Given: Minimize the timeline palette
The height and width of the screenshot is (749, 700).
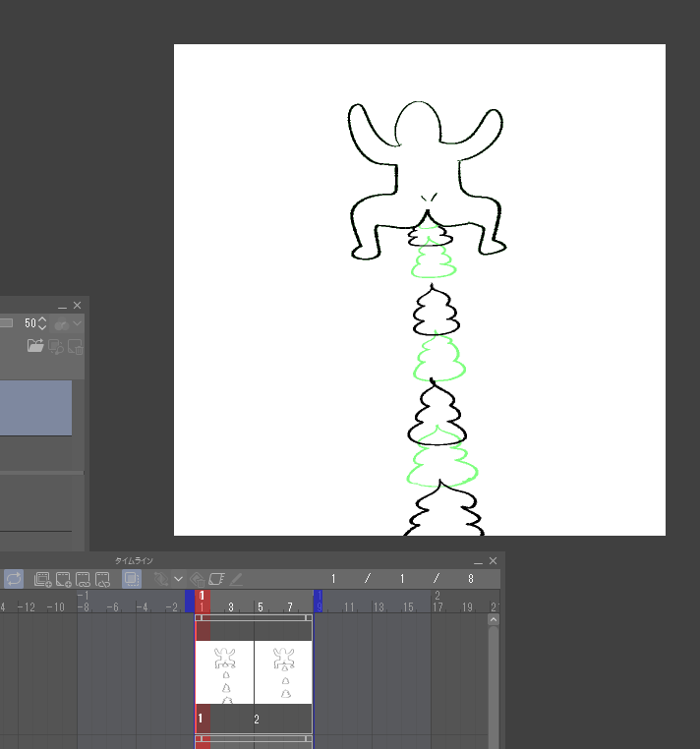Looking at the screenshot, I should point(478,561).
